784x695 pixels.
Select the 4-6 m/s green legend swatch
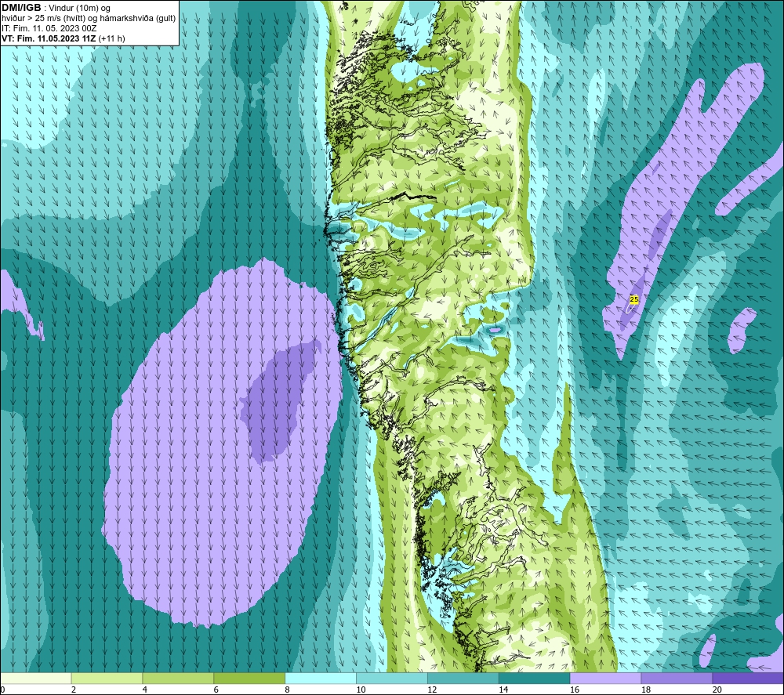[x=178, y=678]
